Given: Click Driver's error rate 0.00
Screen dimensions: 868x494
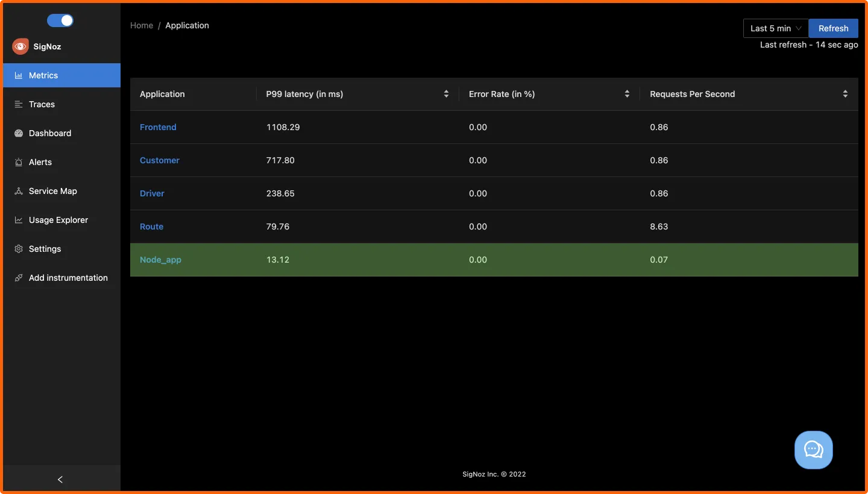Looking at the screenshot, I should pyautogui.click(x=478, y=193).
